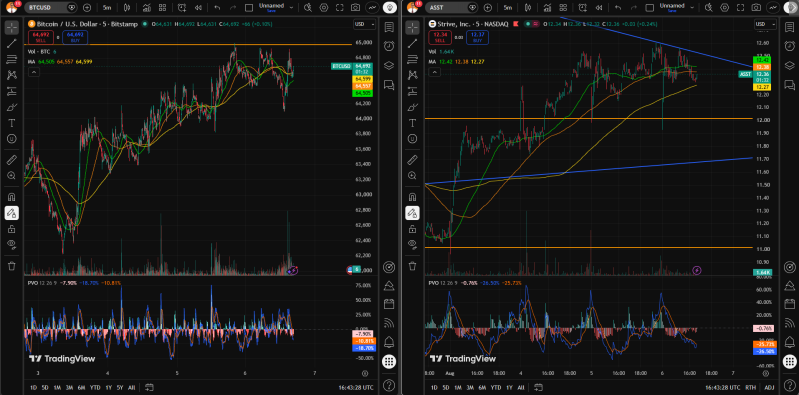The width and height of the screenshot is (799, 395).
Task: Open indicators menu in BTCUSD top toolbar
Action: [x=147, y=8]
